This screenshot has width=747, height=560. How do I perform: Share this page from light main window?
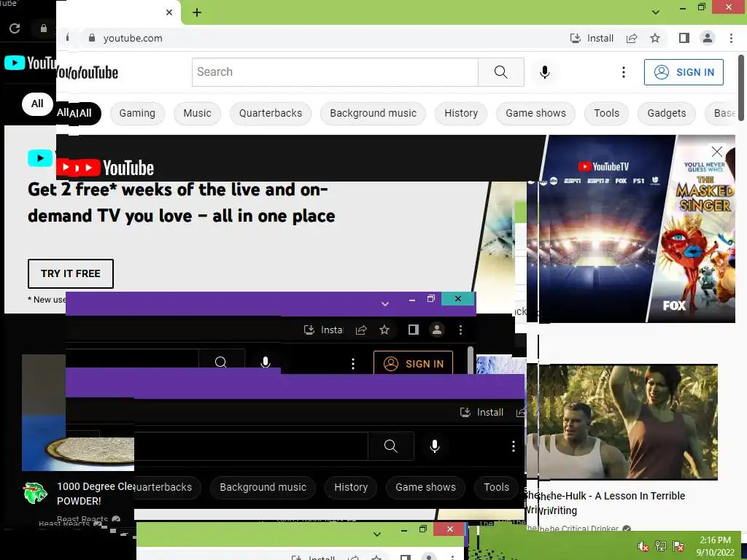[632, 38]
